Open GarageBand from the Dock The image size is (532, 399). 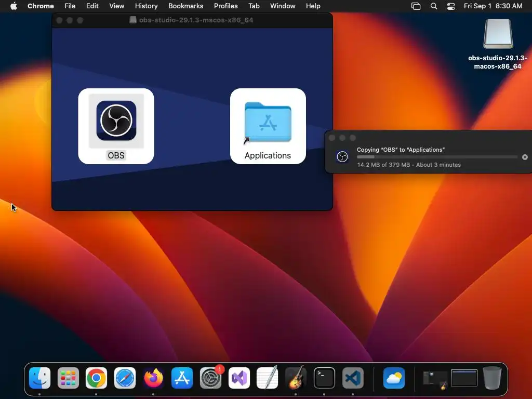tap(296, 378)
